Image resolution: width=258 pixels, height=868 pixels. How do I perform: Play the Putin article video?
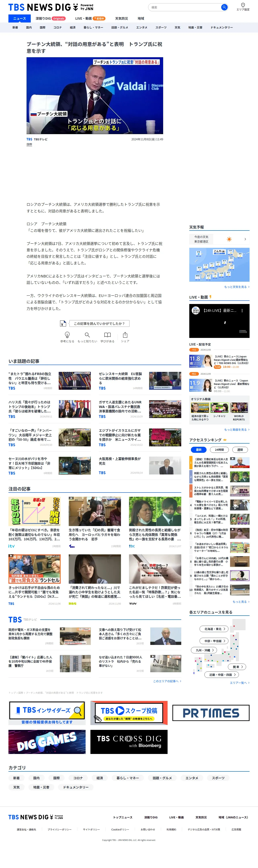pos(95,96)
